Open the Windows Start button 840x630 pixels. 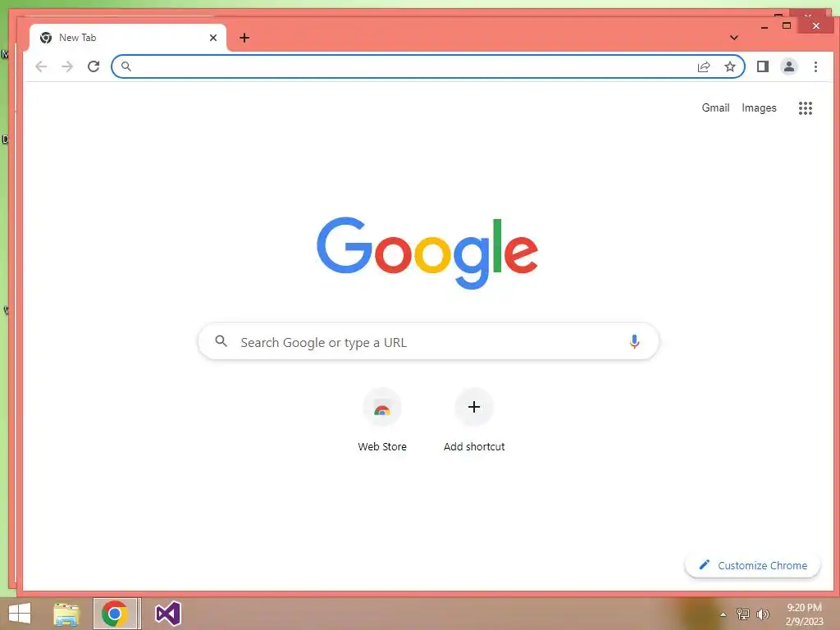(x=20, y=614)
